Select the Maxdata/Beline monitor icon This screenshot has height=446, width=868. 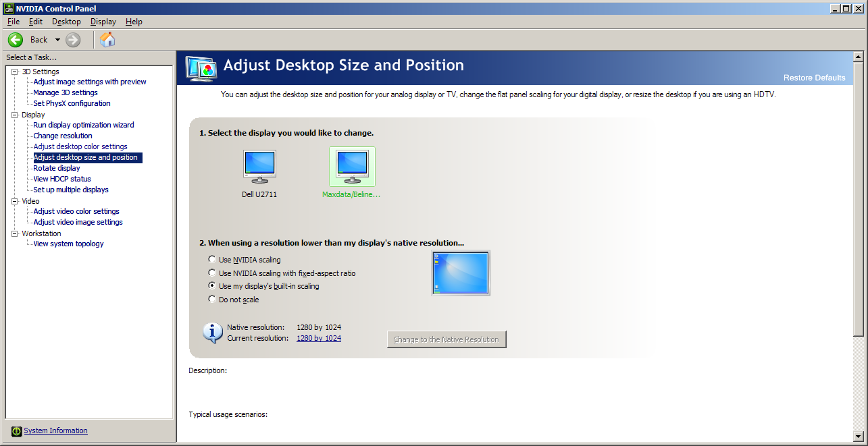click(x=352, y=167)
